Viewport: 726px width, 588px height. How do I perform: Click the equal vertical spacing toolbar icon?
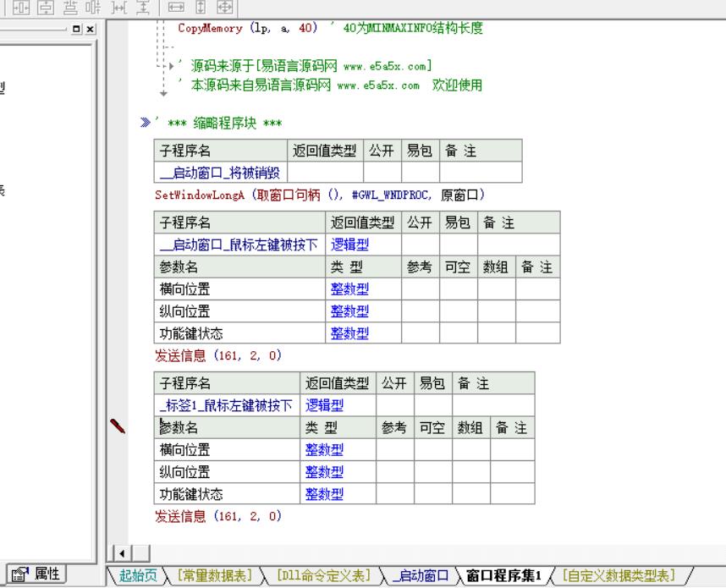tap(142, 8)
